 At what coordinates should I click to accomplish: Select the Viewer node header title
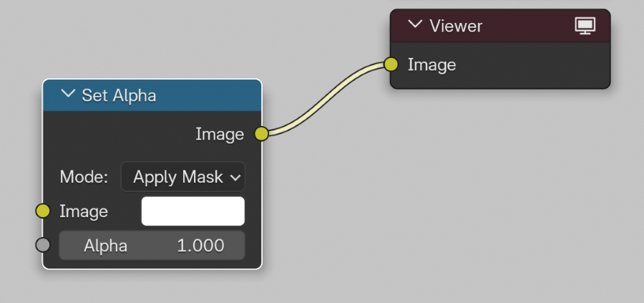point(456,26)
